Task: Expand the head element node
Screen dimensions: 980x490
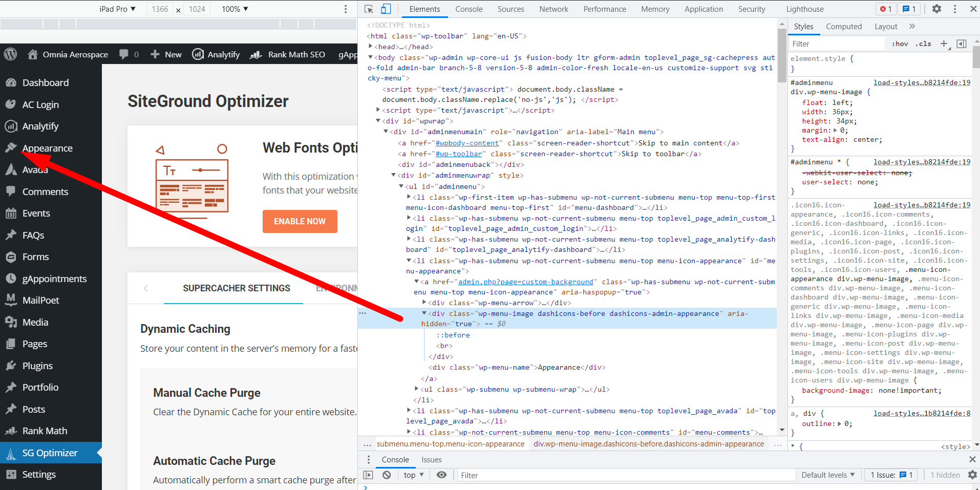Action: click(371, 47)
